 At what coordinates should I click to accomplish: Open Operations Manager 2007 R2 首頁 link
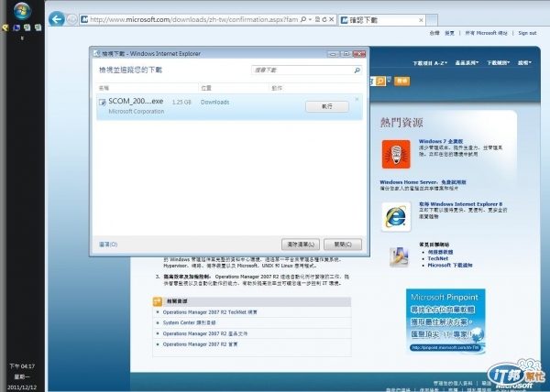click(x=200, y=344)
